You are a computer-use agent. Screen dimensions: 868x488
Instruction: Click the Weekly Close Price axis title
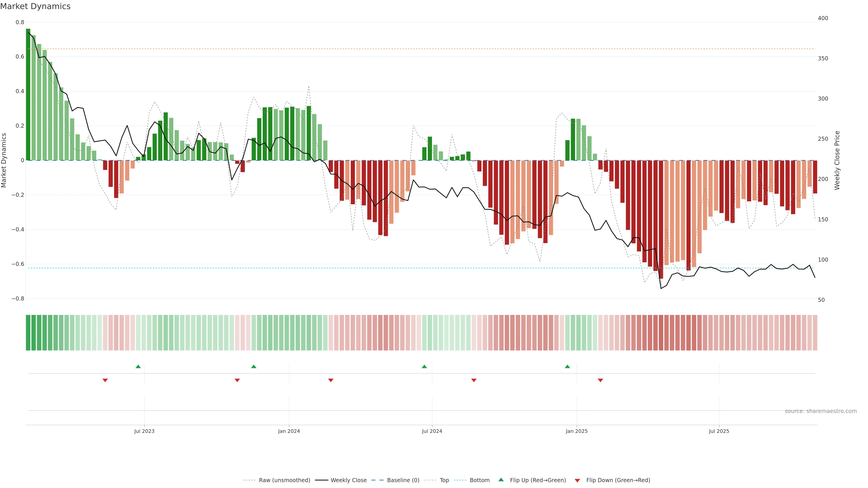click(837, 160)
